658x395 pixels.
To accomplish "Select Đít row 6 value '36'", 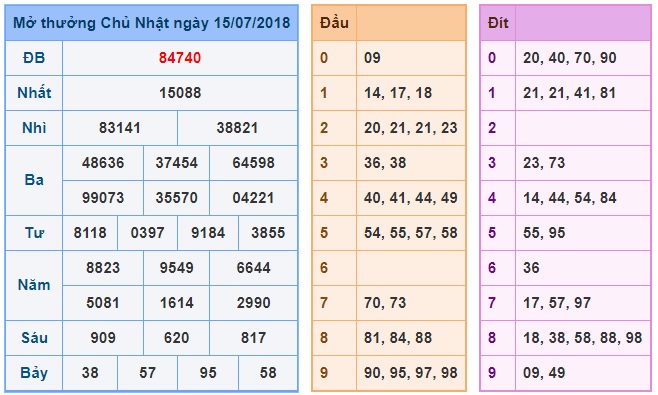I will pos(531,268).
